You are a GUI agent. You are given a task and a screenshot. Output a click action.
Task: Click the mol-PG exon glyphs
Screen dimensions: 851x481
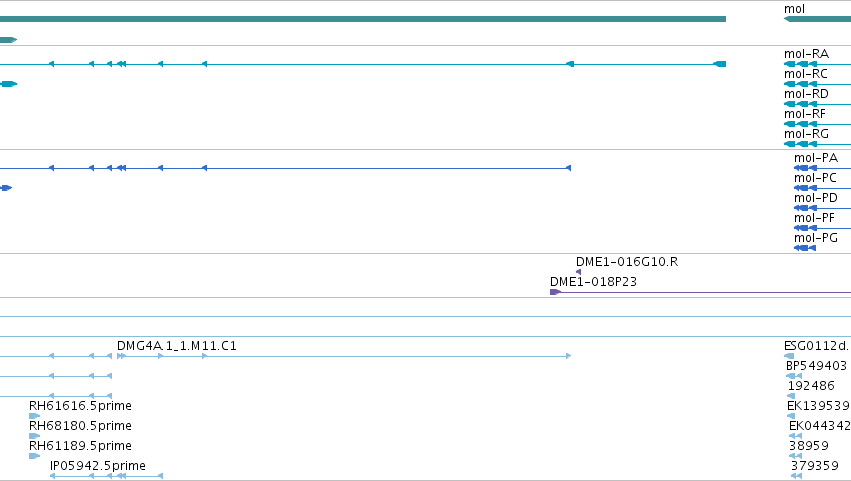point(805,248)
